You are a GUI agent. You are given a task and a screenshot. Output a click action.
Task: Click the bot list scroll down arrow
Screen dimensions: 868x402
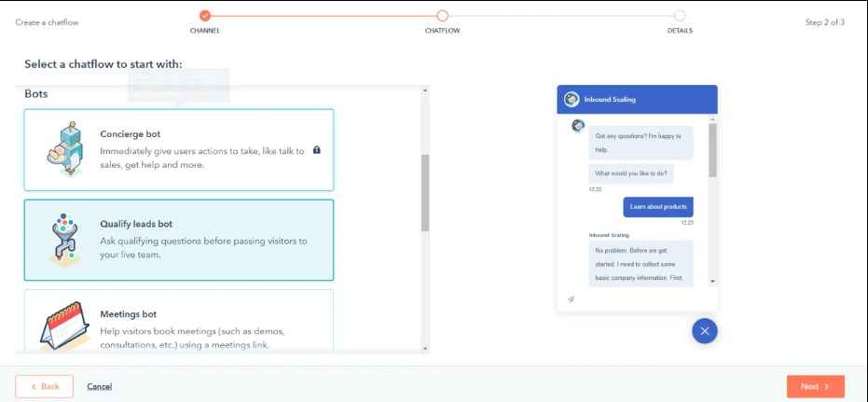tap(425, 348)
